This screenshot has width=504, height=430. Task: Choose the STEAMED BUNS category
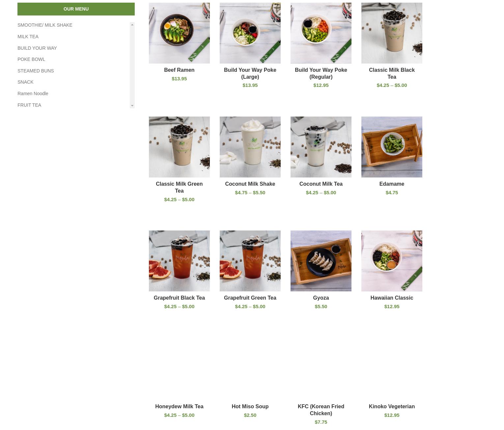click(36, 71)
